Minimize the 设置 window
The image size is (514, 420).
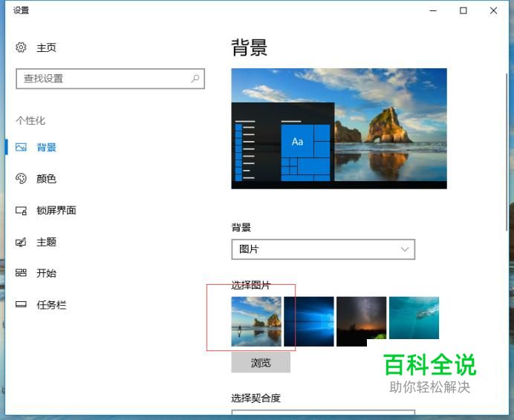(433, 11)
